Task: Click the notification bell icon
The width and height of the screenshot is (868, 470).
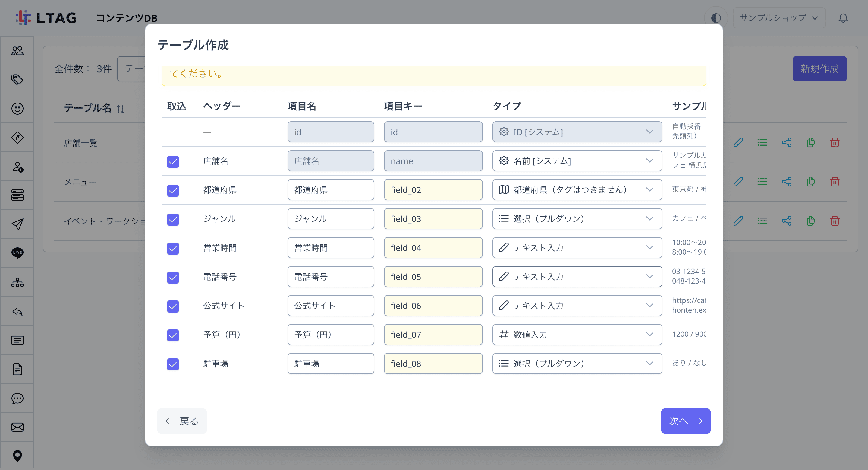Action: (x=843, y=18)
